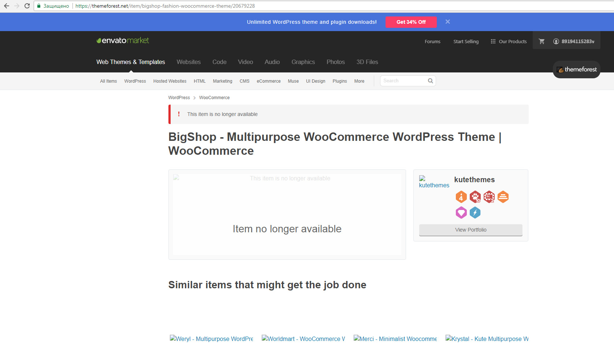Screen dimensions: 614x364
Task: Select the Audio tab
Action: 272,62
